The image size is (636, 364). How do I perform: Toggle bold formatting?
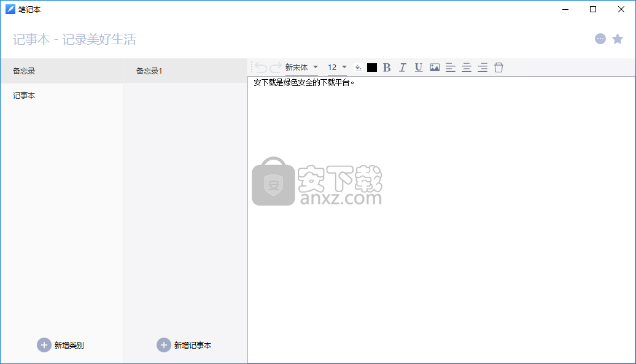(x=387, y=68)
